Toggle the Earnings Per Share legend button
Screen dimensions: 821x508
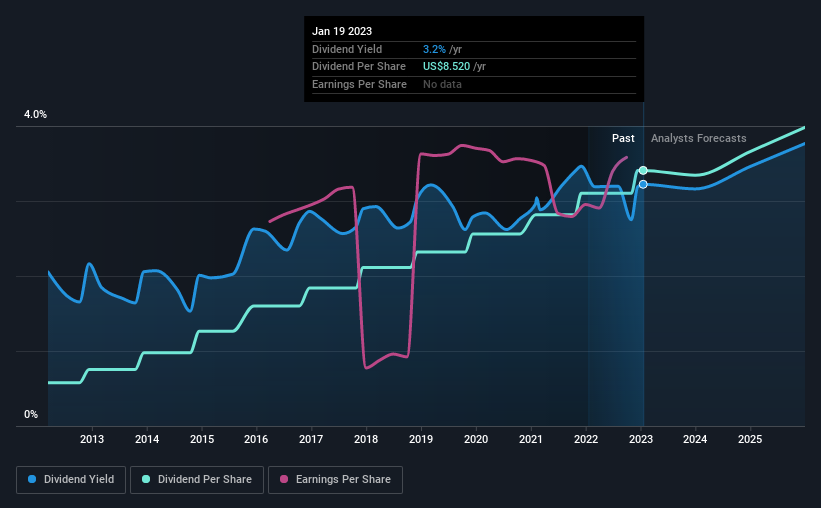point(335,480)
